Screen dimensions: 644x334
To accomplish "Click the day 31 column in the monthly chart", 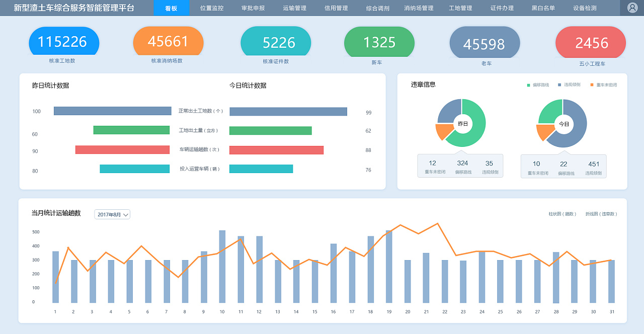I will coord(611,281).
